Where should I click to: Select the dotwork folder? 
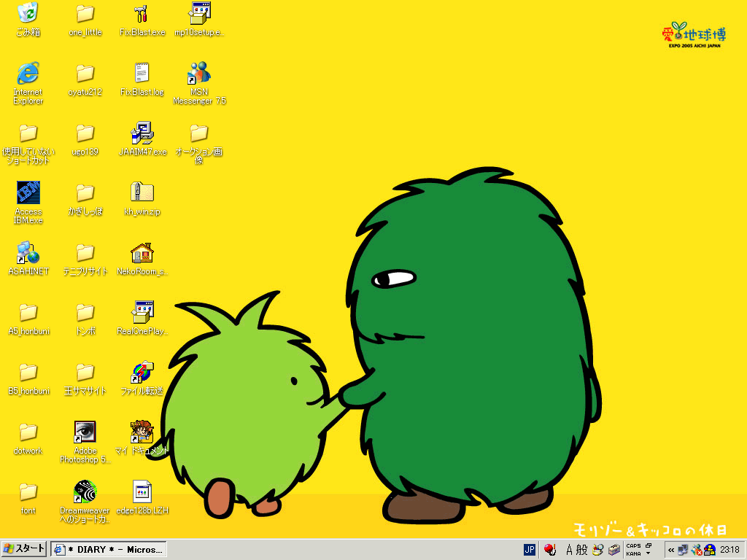[28, 438]
